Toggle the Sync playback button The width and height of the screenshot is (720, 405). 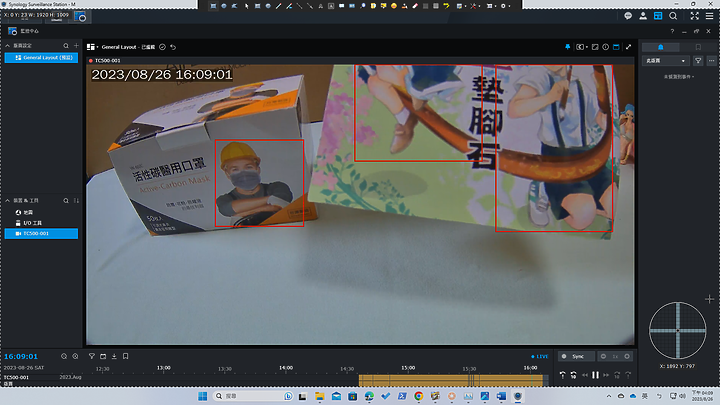577,356
